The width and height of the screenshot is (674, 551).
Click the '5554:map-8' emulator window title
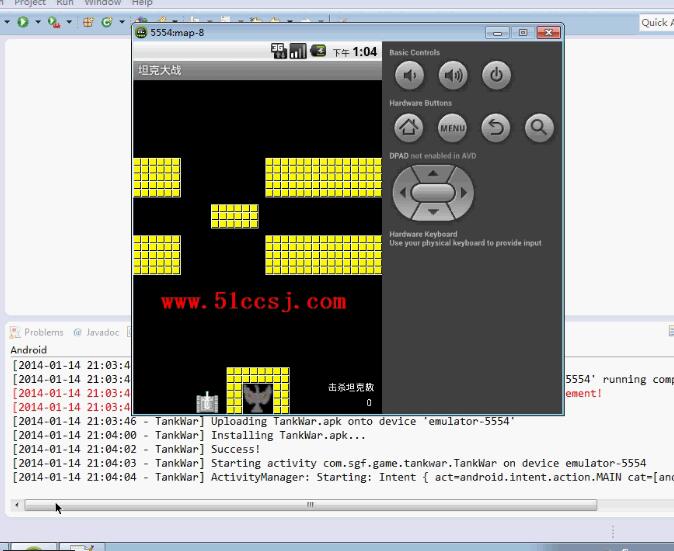(177, 33)
